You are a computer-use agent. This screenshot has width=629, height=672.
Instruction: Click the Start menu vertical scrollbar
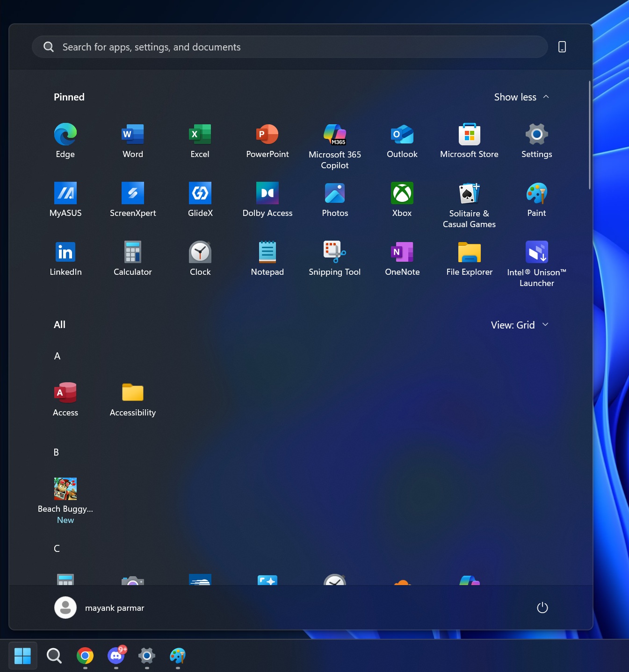point(590,135)
